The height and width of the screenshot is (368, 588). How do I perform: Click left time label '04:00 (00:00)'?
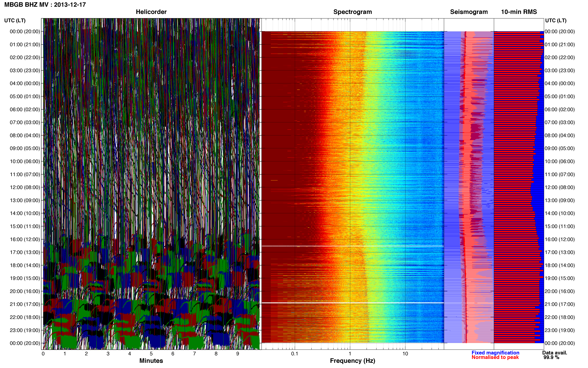25,83
